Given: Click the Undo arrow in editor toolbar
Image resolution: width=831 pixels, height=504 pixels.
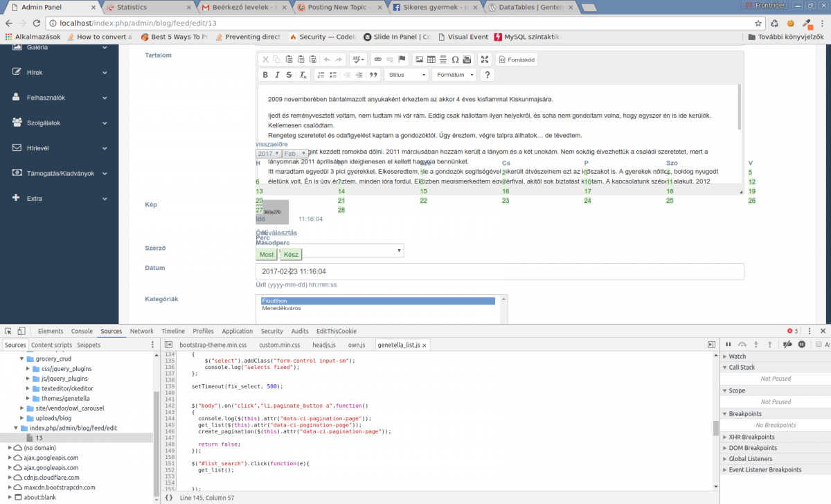Looking at the screenshot, I should pos(327,60).
